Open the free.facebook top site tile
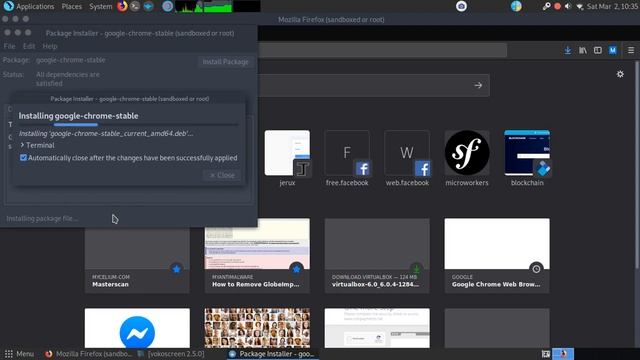 347,158
